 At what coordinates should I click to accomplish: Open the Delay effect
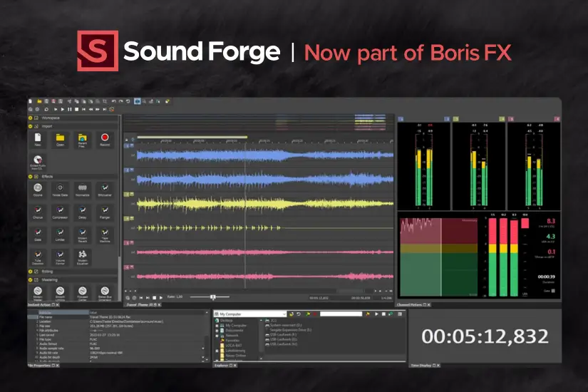pos(83,212)
